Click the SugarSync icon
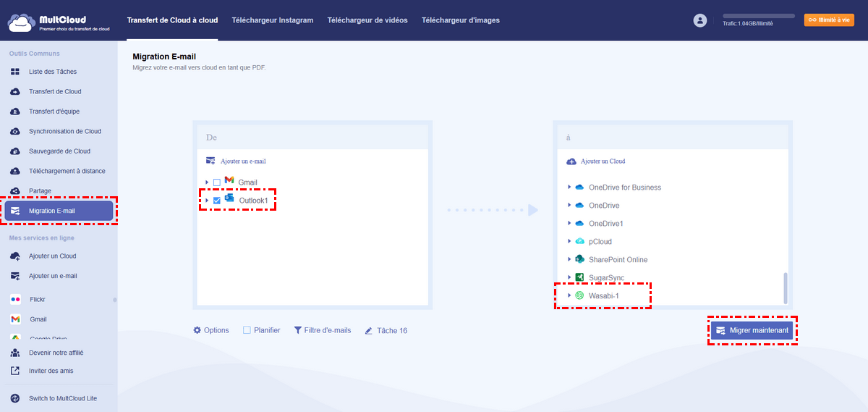868x412 pixels. pyautogui.click(x=579, y=277)
